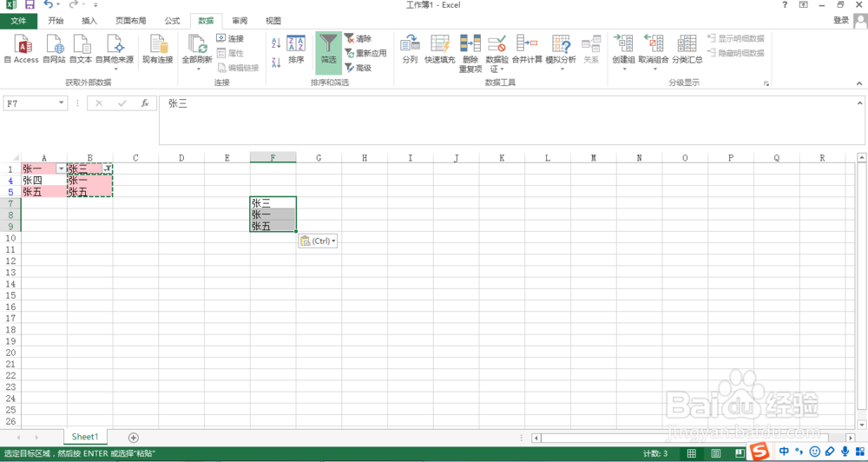Open the Name Box dropdown arrow

pyautogui.click(x=61, y=103)
